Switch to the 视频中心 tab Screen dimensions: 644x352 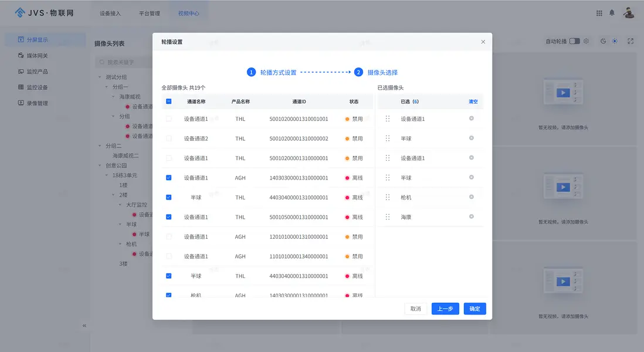pyautogui.click(x=188, y=13)
